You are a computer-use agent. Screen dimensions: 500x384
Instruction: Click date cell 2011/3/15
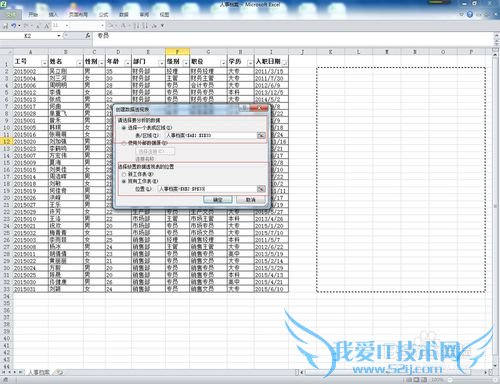[x=271, y=71]
